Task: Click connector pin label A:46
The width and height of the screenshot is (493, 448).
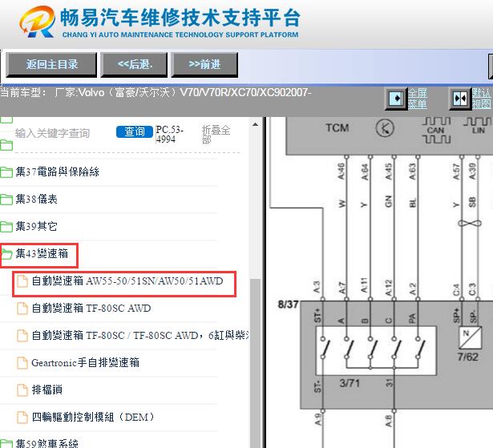Action: point(341,172)
